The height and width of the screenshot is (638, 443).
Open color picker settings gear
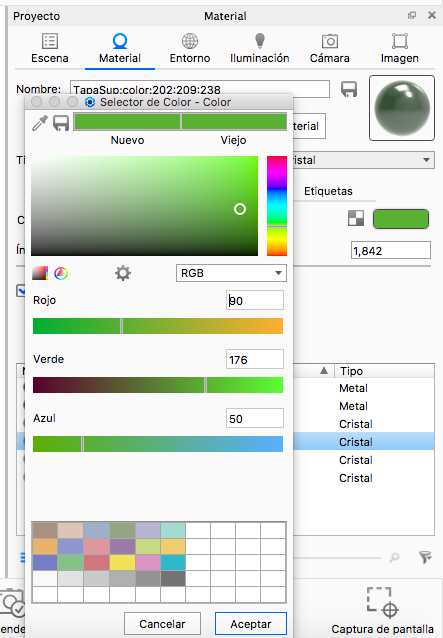coord(122,273)
